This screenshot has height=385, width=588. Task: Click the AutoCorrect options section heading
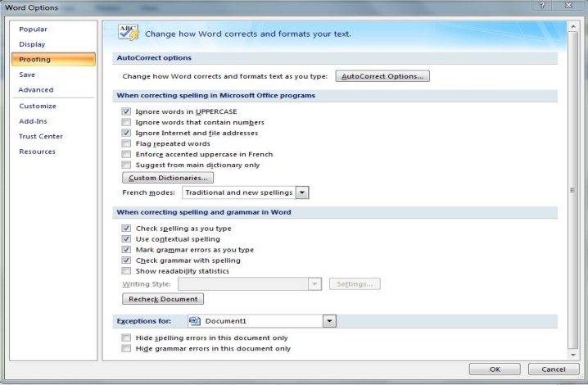[x=154, y=58]
